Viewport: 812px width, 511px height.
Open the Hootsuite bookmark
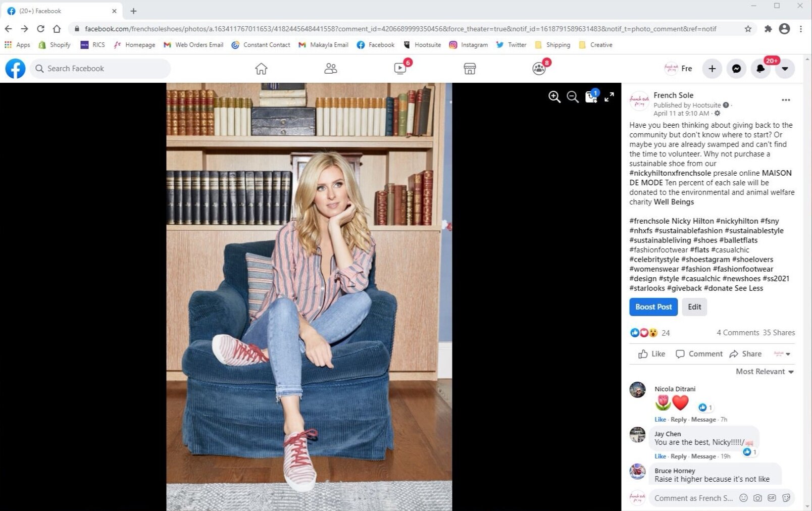422,45
